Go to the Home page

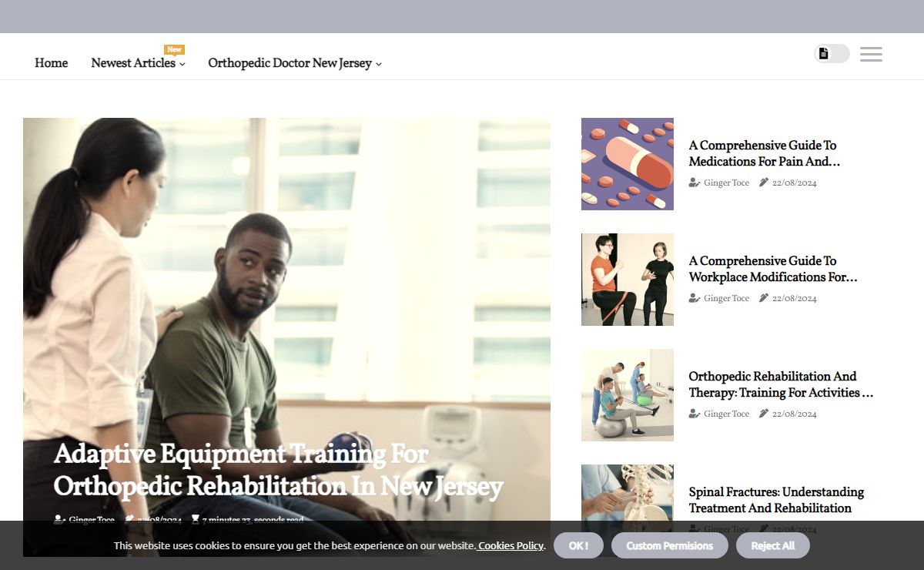pos(52,63)
